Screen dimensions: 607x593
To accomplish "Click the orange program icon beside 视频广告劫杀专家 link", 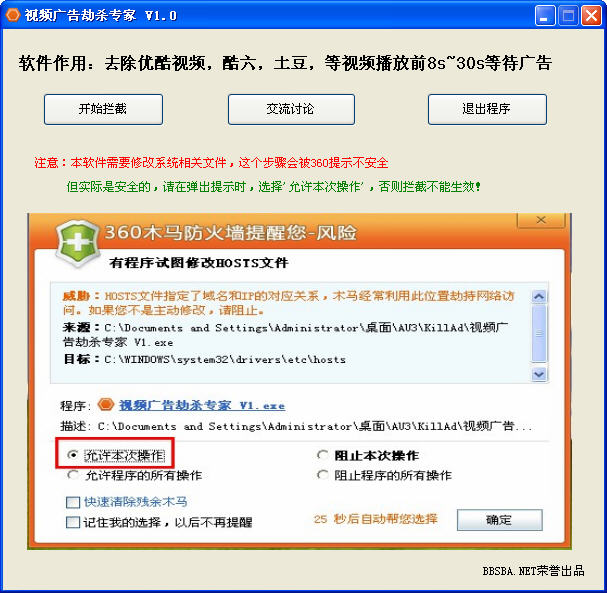I will tap(106, 405).
